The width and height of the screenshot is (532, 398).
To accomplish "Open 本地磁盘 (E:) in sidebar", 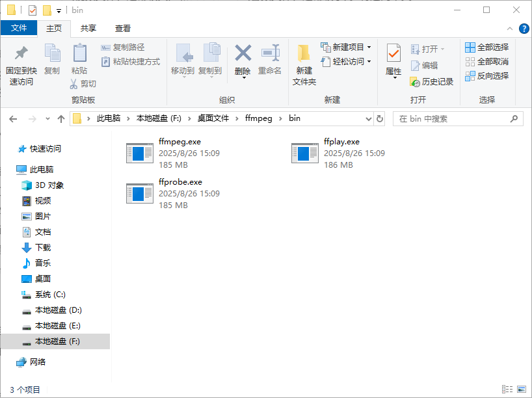I will (x=51, y=326).
